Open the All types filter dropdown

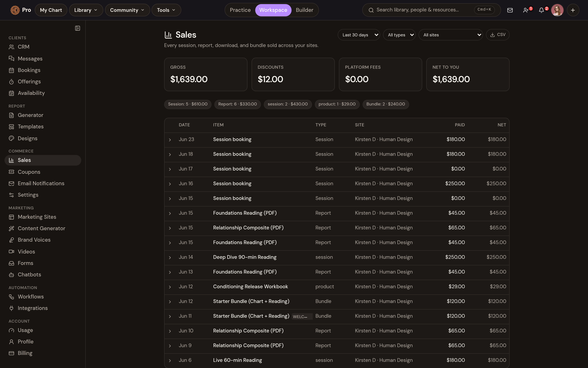[399, 35]
